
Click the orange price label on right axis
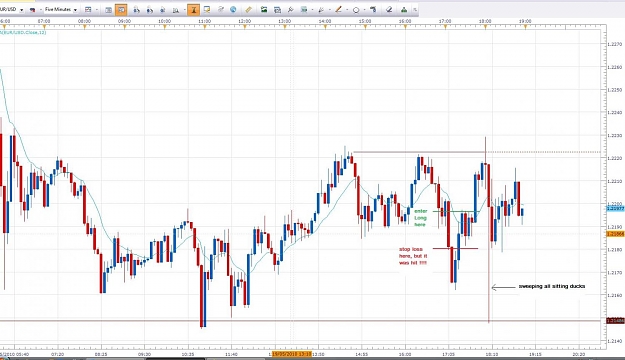(615, 234)
